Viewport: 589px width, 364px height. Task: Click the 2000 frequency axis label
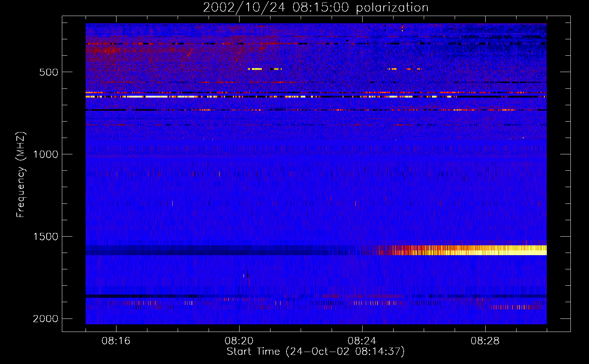46,319
